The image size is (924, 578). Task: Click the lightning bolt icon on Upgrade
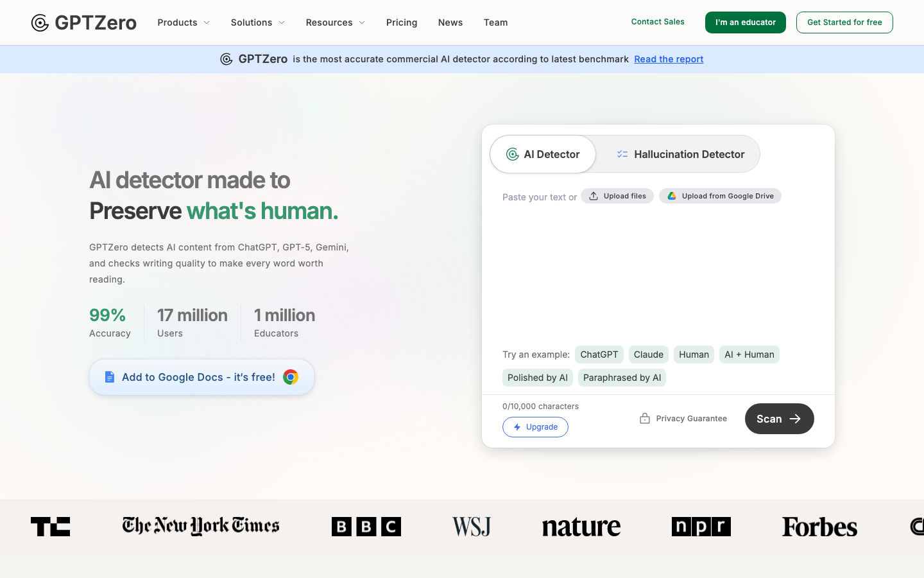(517, 427)
